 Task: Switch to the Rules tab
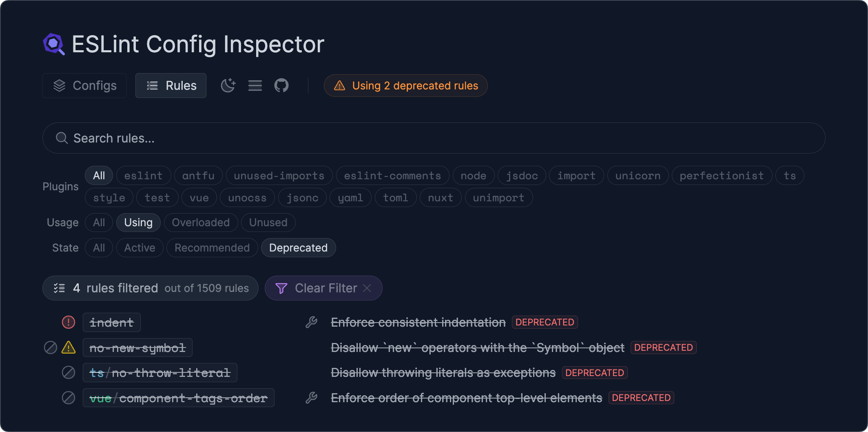[170, 85]
